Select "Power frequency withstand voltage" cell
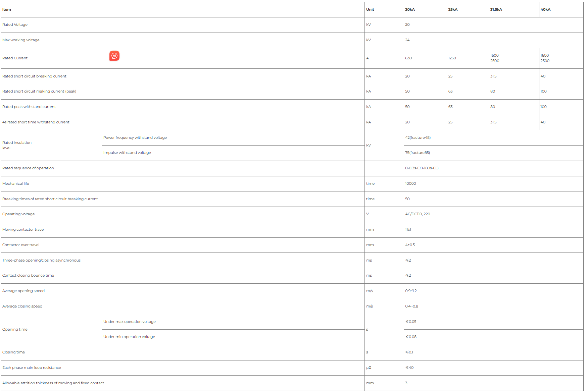 point(135,138)
